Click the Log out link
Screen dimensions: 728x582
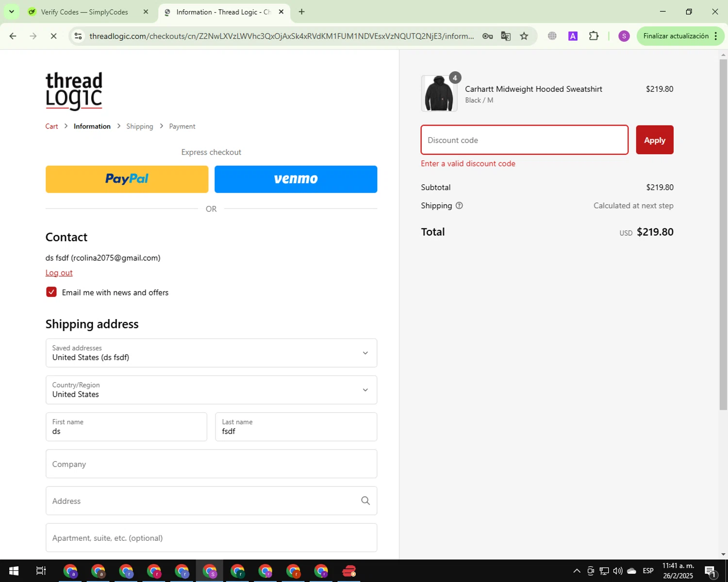coord(59,273)
